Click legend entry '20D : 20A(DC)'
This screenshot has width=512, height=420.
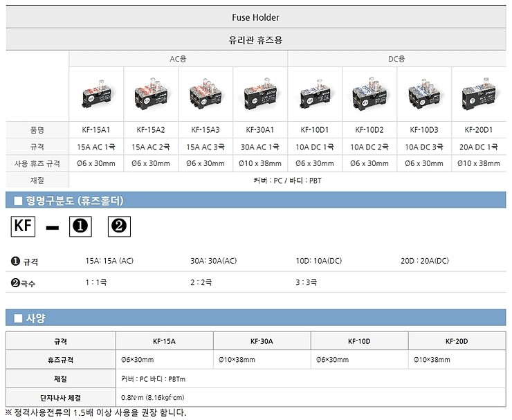tap(425, 261)
